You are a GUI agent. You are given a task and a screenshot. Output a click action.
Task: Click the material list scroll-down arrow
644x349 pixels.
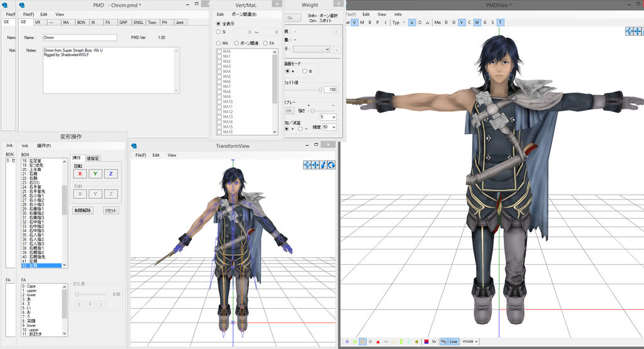coord(275,132)
